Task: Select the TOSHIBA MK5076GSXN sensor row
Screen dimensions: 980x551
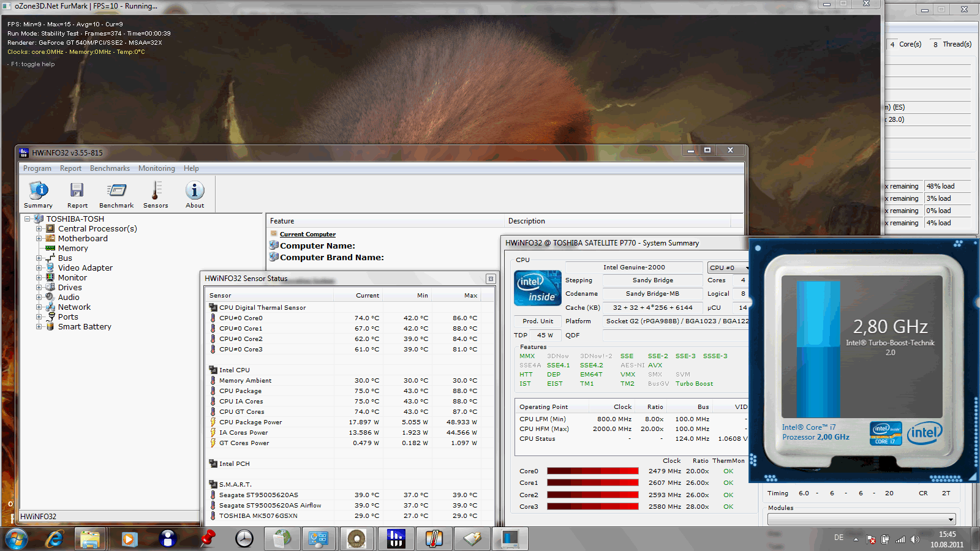Action: 349,515
